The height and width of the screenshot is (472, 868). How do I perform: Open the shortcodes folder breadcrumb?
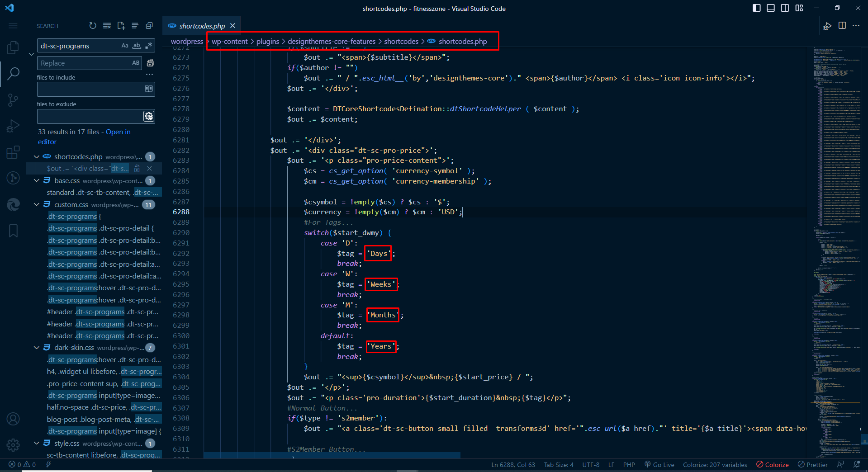[x=401, y=41]
